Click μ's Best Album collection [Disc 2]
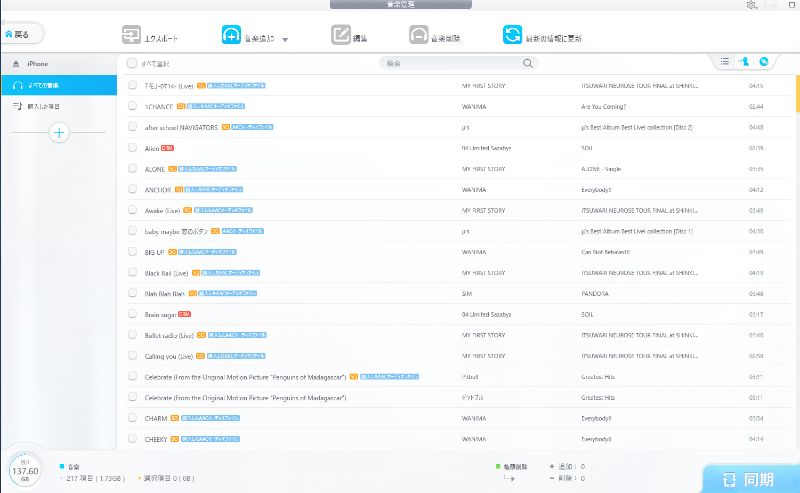800x493 pixels. [637, 128]
